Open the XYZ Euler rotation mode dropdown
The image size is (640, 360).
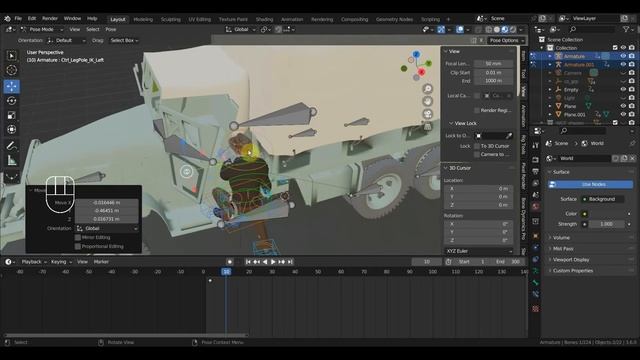tap(478, 251)
